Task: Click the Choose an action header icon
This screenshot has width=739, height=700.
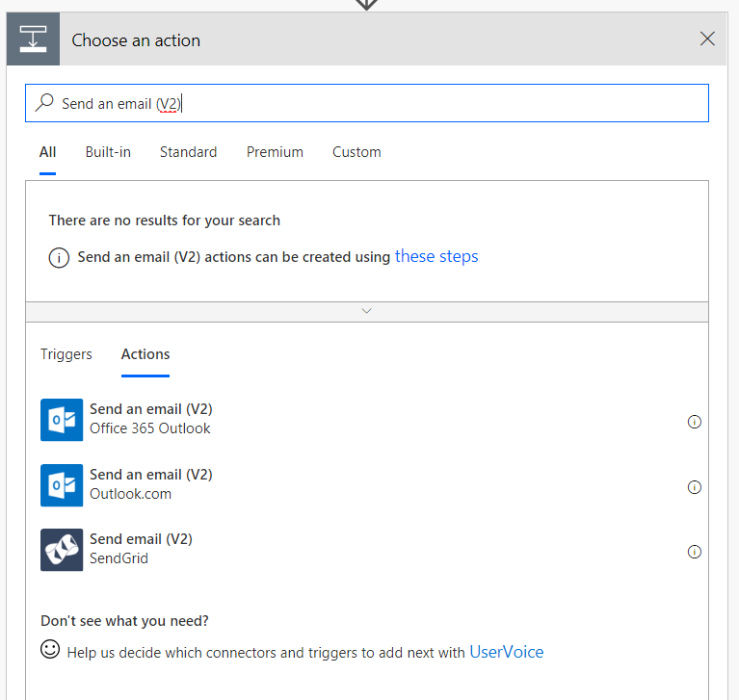Action: pyautogui.click(x=34, y=39)
